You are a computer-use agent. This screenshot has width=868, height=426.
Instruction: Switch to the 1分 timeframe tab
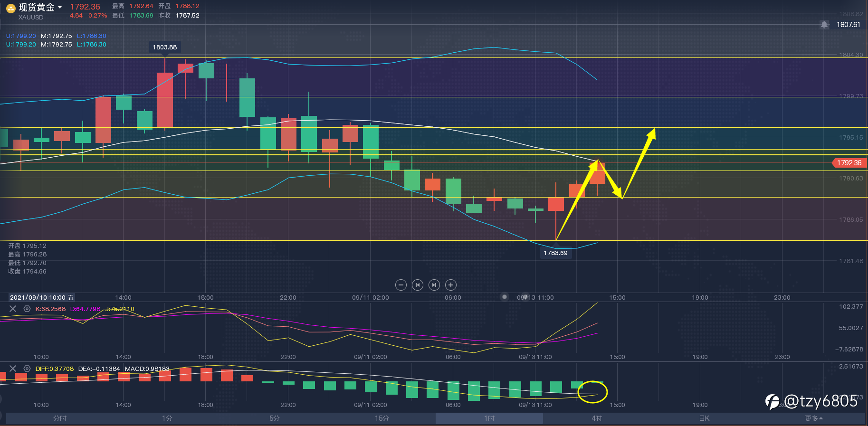[167, 418]
